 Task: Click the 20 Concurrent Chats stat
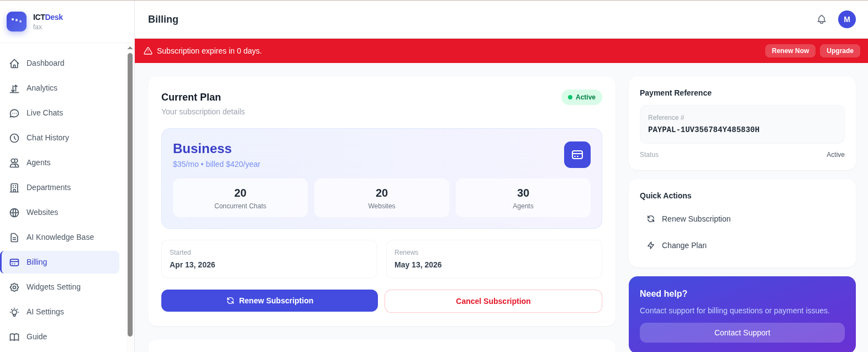click(x=240, y=198)
